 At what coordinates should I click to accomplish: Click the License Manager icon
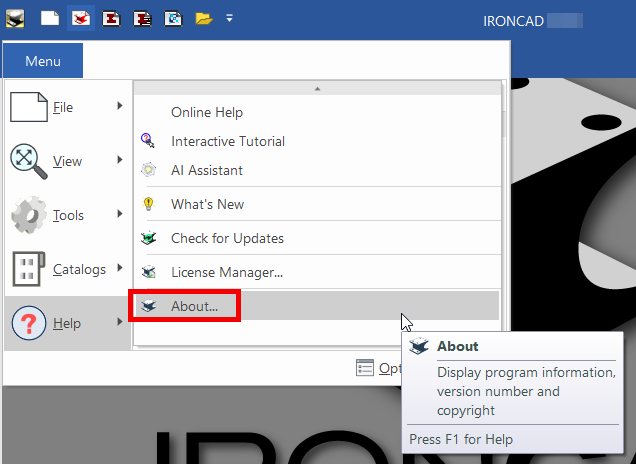click(148, 272)
